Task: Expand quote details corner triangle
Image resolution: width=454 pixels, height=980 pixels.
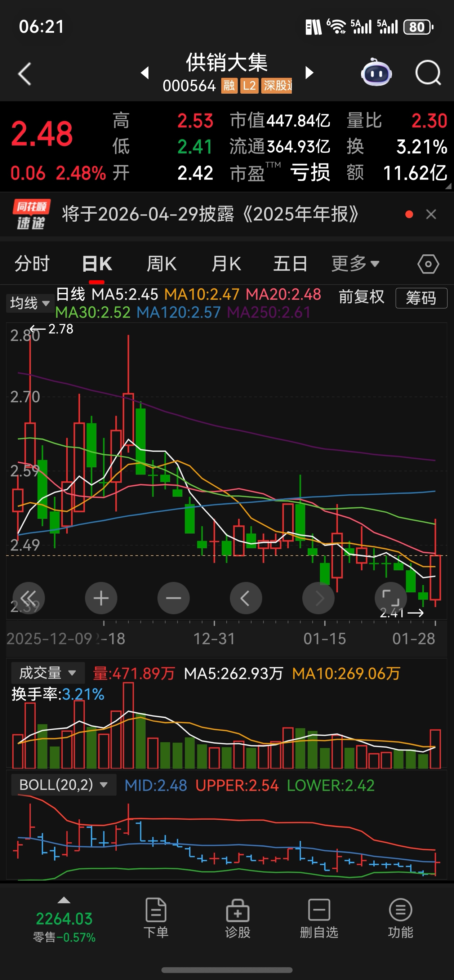Action: 448,186
